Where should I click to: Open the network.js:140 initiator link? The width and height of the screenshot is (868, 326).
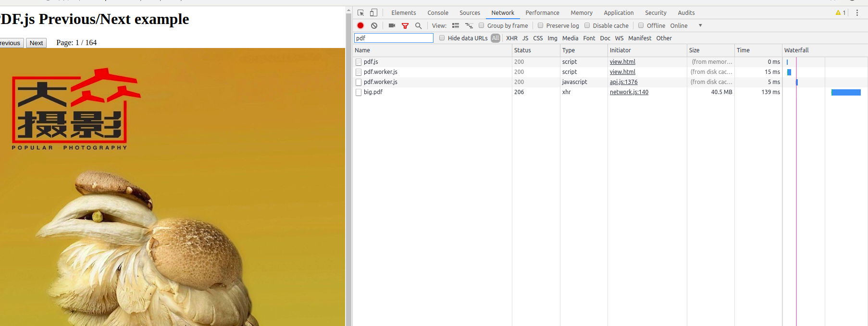(x=629, y=92)
